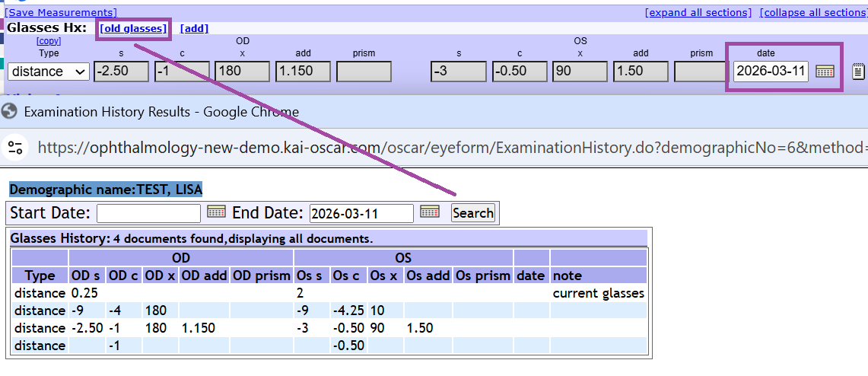Open the old glasses link
868x376 pixels.
pyautogui.click(x=133, y=29)
